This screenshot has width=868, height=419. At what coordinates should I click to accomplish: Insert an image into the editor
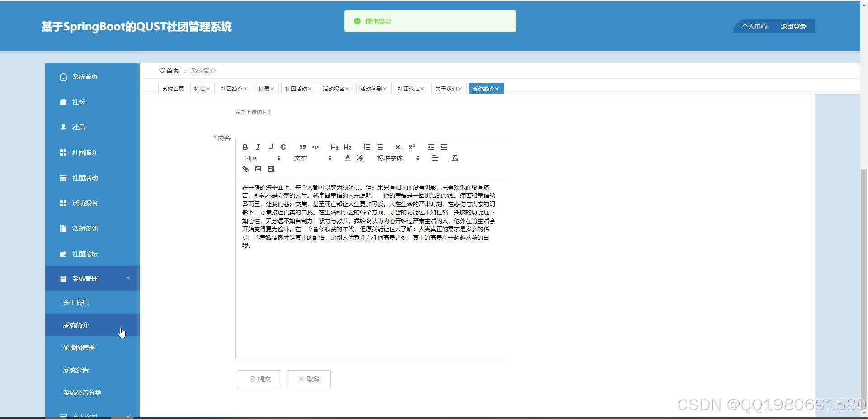pos(258,169)
